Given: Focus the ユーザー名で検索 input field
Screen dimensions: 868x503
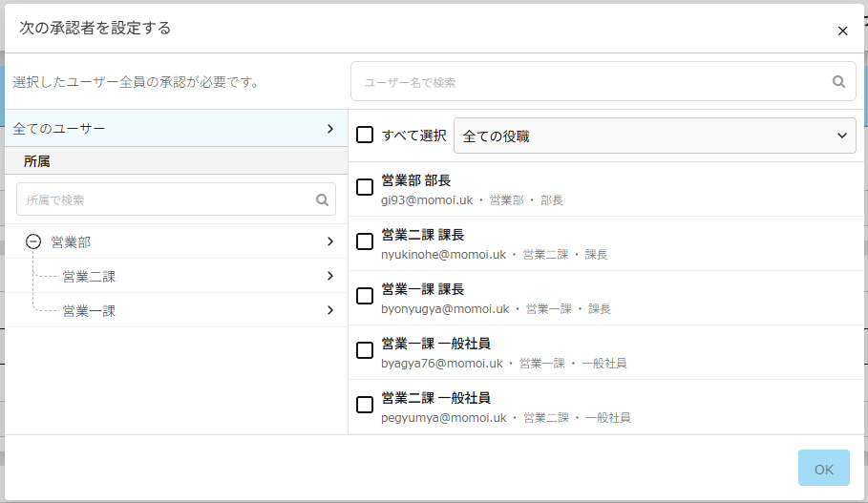Looking at the screenshot, I should tap(592, 82).
